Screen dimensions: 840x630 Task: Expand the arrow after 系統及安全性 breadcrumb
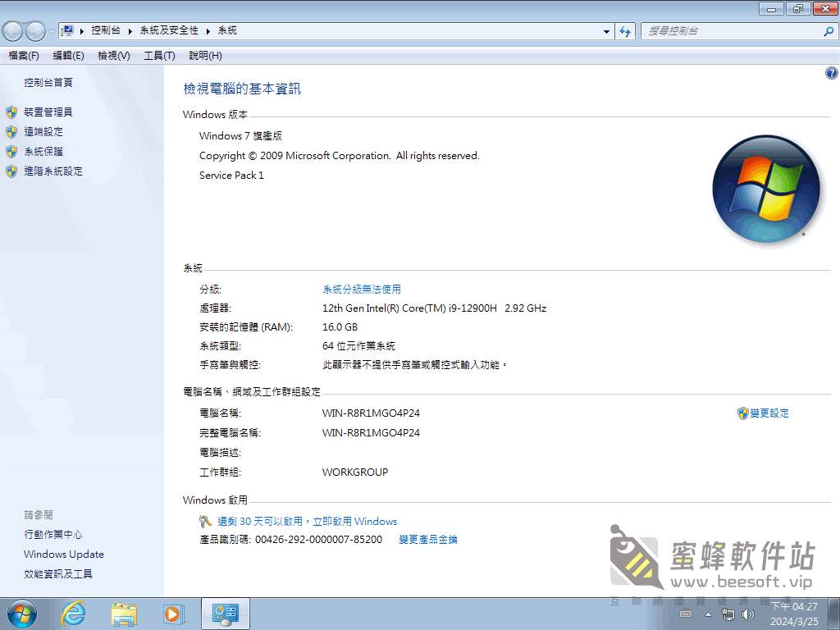click(x=208, y=31)
